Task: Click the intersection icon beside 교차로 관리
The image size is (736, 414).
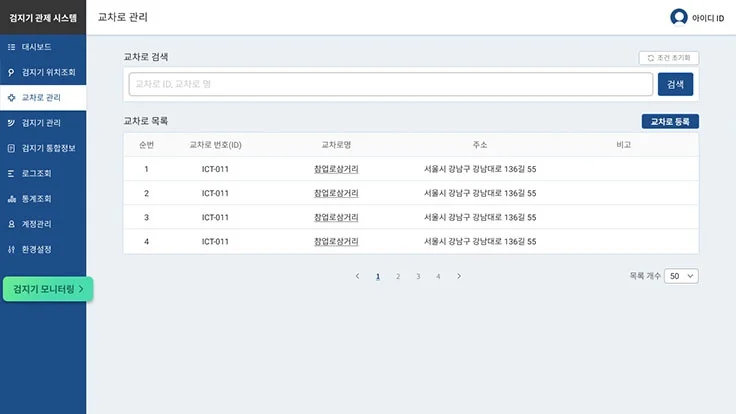Action: click(11, 98)
